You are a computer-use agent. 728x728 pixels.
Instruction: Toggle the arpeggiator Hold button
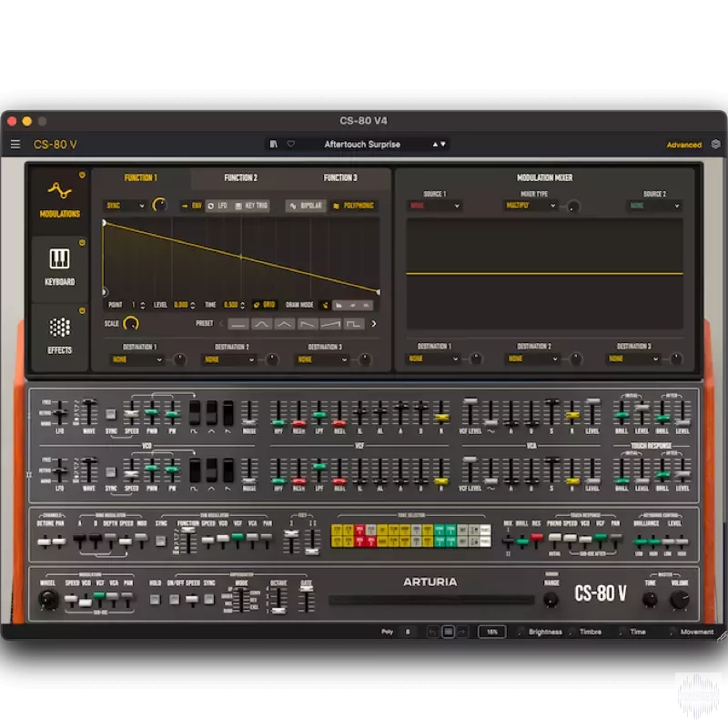(155, 600)
